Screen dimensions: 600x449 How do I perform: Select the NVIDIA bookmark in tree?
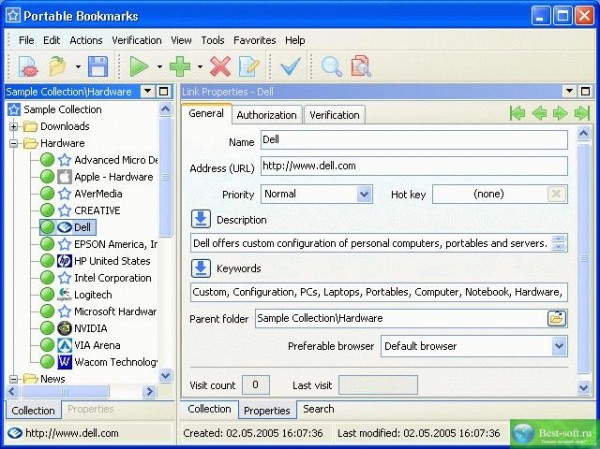click(x=90, y=328)
